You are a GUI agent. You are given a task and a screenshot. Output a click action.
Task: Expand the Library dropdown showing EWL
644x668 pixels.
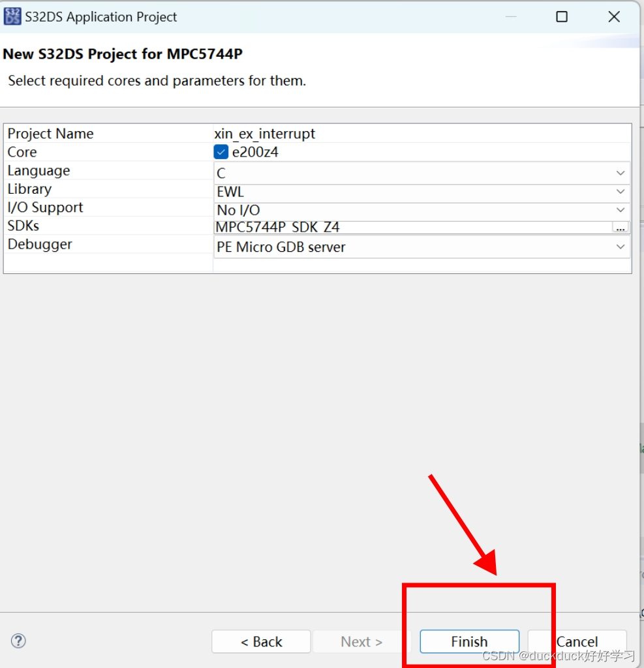click(422, 192)
